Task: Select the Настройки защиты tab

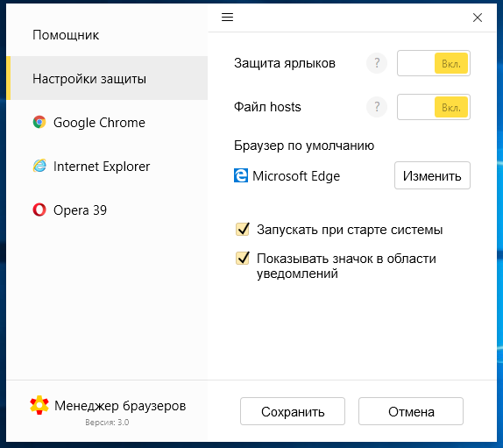Action: coord(107,78)
